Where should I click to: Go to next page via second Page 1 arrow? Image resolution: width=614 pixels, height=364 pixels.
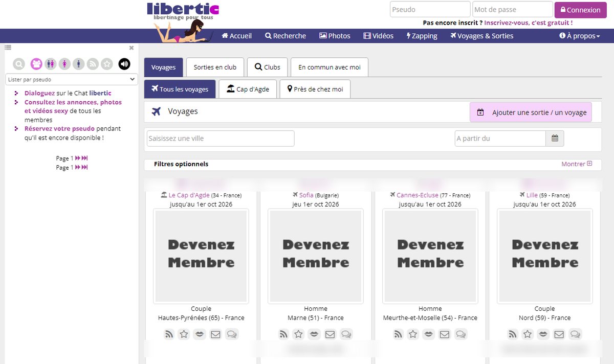pyautogui.click(x=78, y=167)
